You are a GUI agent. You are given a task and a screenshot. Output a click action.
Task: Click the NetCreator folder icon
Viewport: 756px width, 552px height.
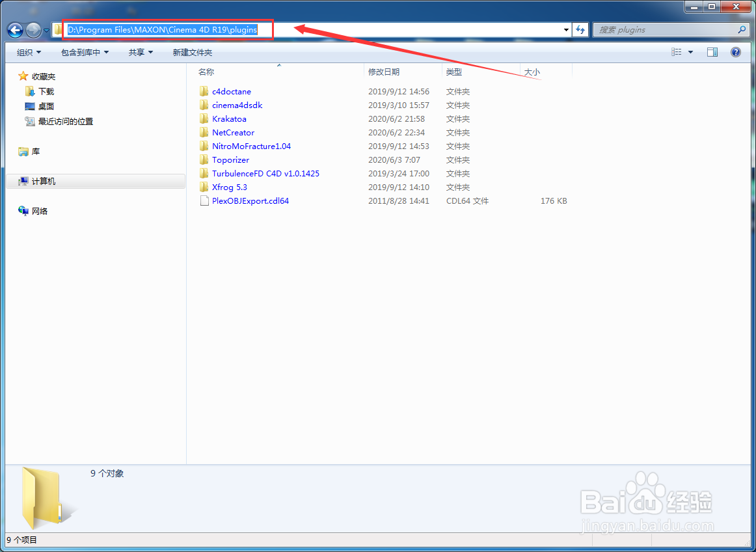[204, 132]
